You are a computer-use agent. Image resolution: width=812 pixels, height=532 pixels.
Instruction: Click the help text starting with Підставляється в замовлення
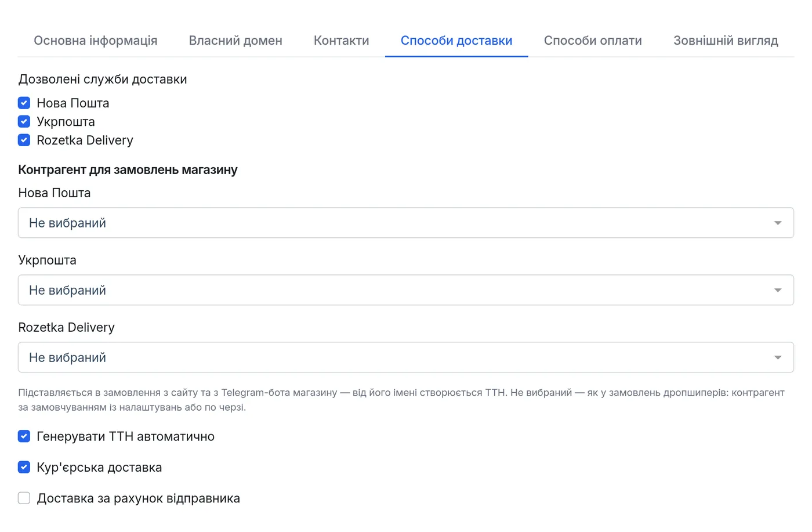click(401, 400)
